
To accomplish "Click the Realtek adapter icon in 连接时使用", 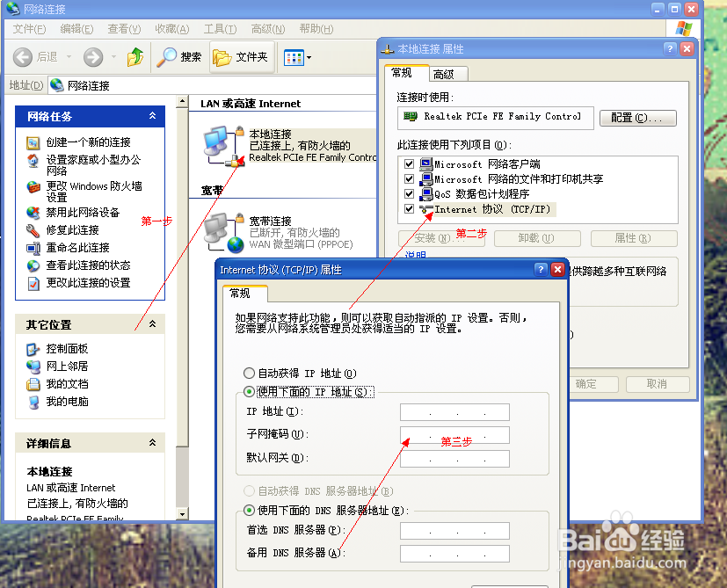I will [x=411, y=116].
